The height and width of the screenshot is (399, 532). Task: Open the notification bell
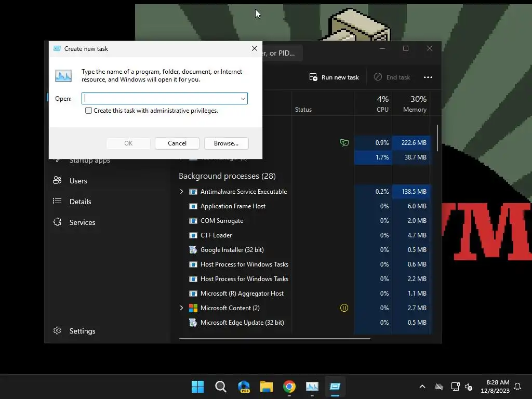pos(518,387)
